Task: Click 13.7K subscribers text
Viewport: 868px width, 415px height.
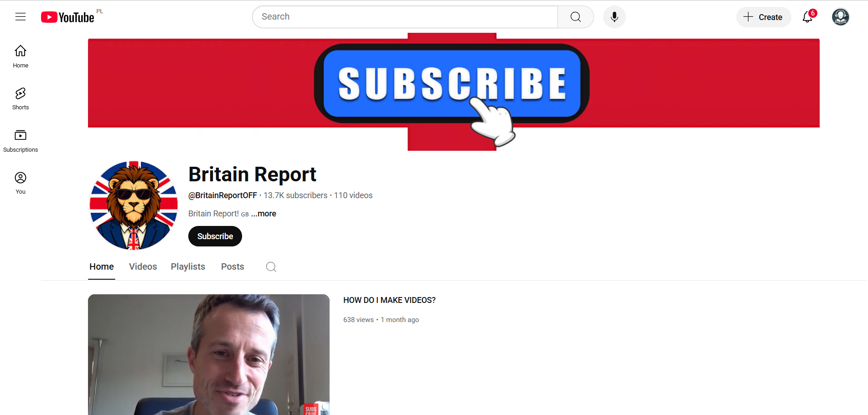Action: click(x=295, y=195)
